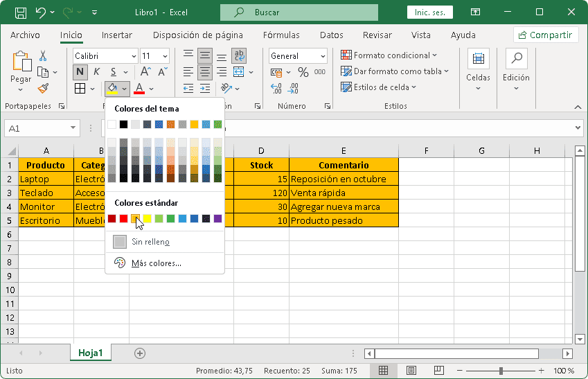This screenshot has height=379, width=588.
Task: Add a new sheet with plus icon
Action: click(140, 353)
